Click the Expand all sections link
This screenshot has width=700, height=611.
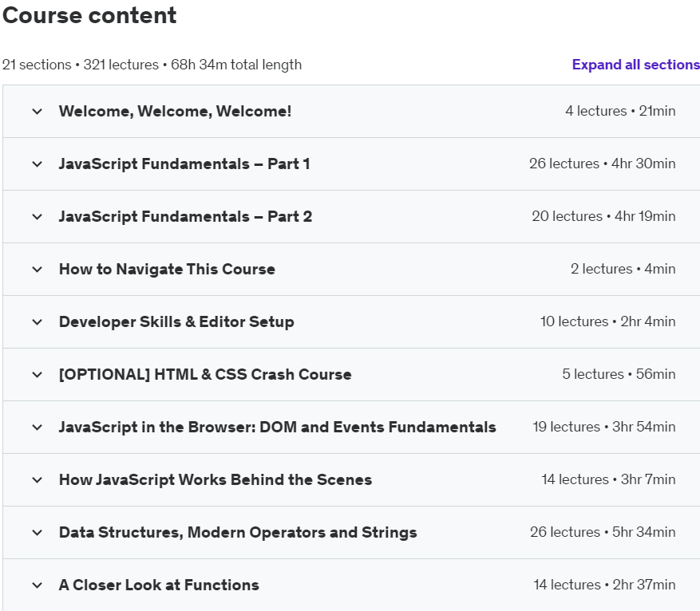635,65
